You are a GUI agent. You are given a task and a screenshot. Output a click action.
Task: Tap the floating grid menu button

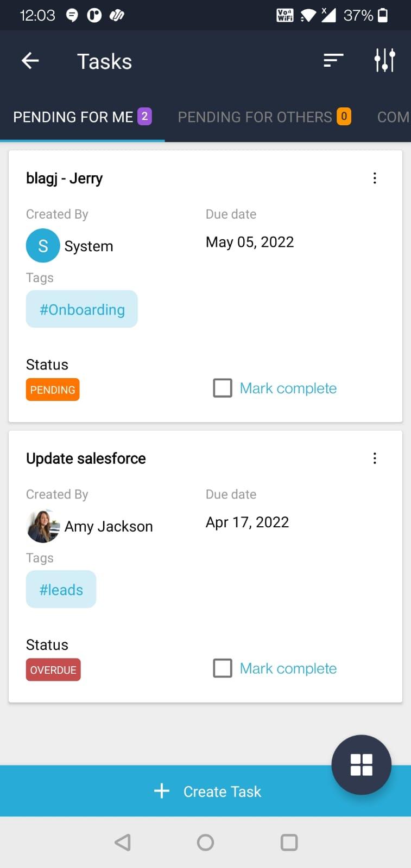pos(361,764)
